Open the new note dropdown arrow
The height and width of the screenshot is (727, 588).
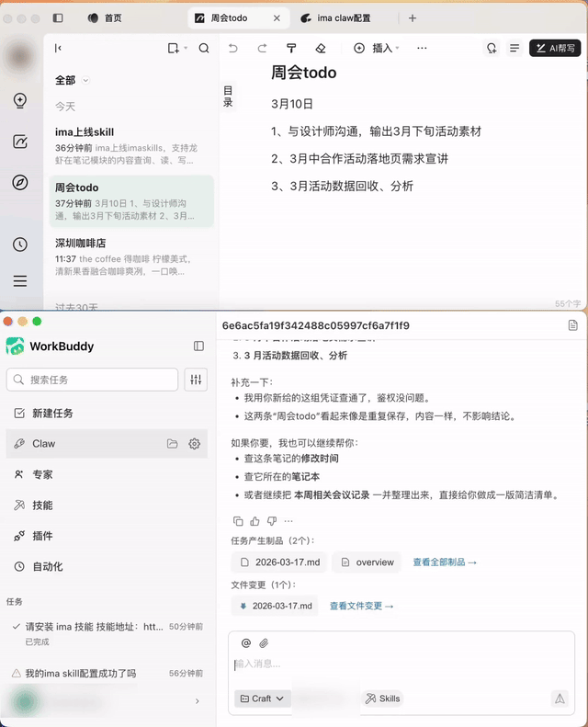186,48
